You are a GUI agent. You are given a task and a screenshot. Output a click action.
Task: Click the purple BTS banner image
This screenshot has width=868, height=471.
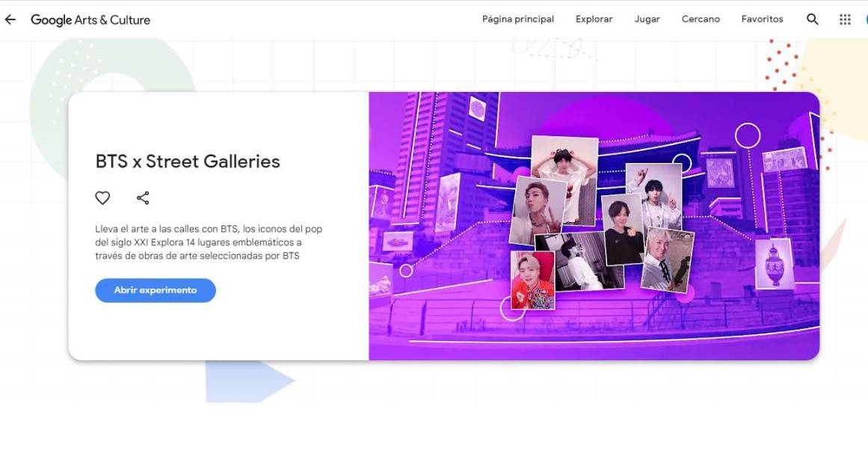click(594, 226)
